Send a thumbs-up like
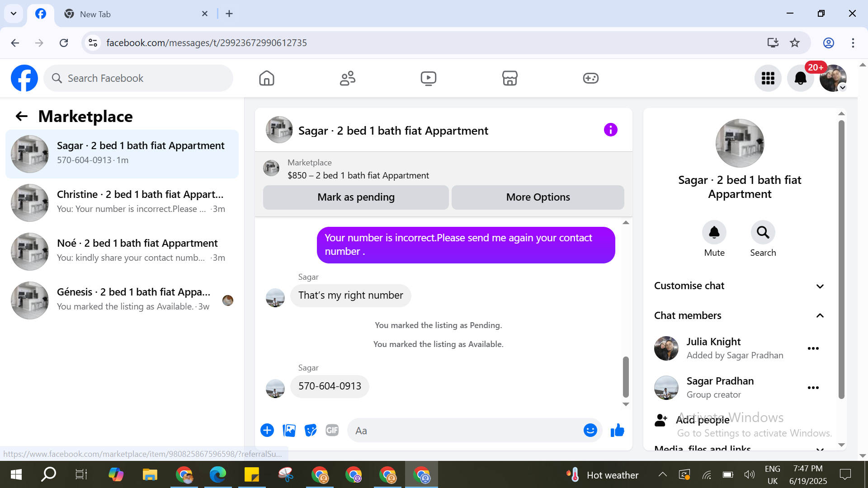868x488 pixels. pos(618,431)
